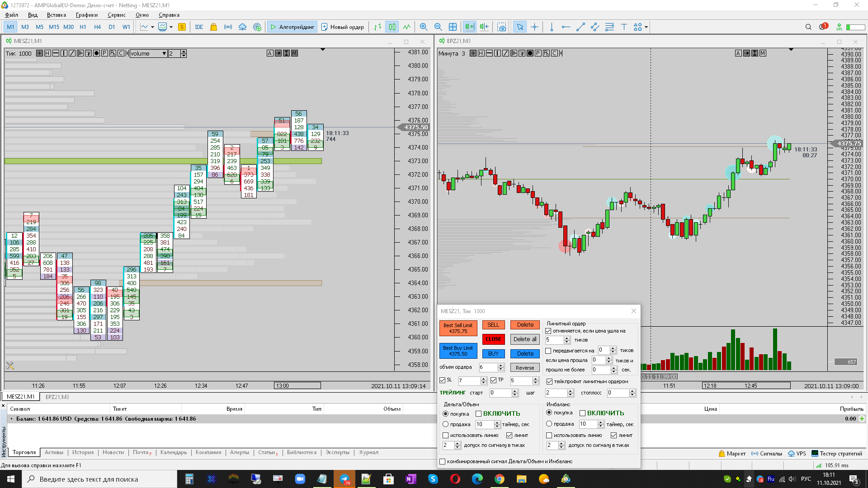This screenshot has width=868, height=488.
Task: Expand the objects shapes dropdown arrow
Action: pyautogui.click(x=646, y=27)
